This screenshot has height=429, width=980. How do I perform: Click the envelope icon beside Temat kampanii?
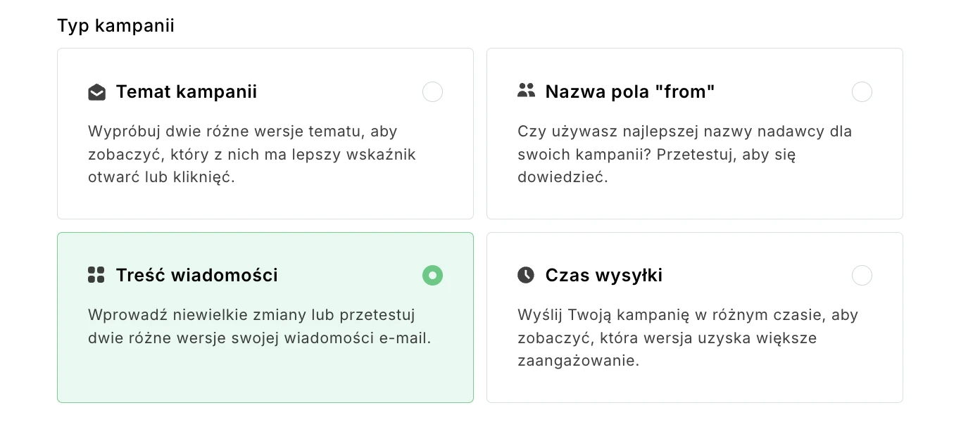pyautogui.click(x=96, y=92)
